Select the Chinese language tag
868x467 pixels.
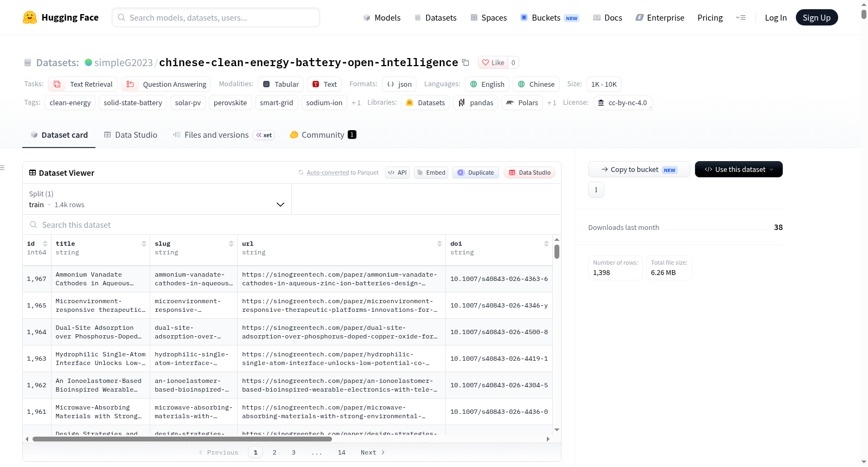536,84
